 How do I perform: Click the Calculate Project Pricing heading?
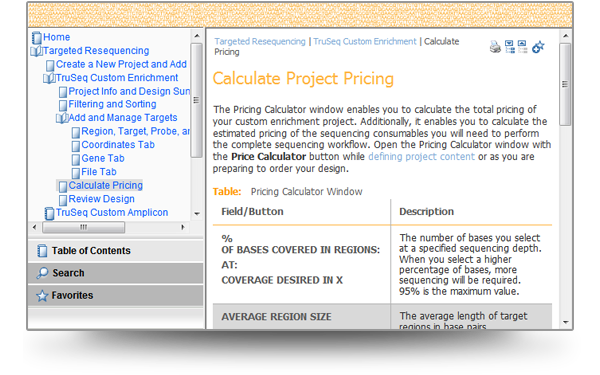pos(303,79)
